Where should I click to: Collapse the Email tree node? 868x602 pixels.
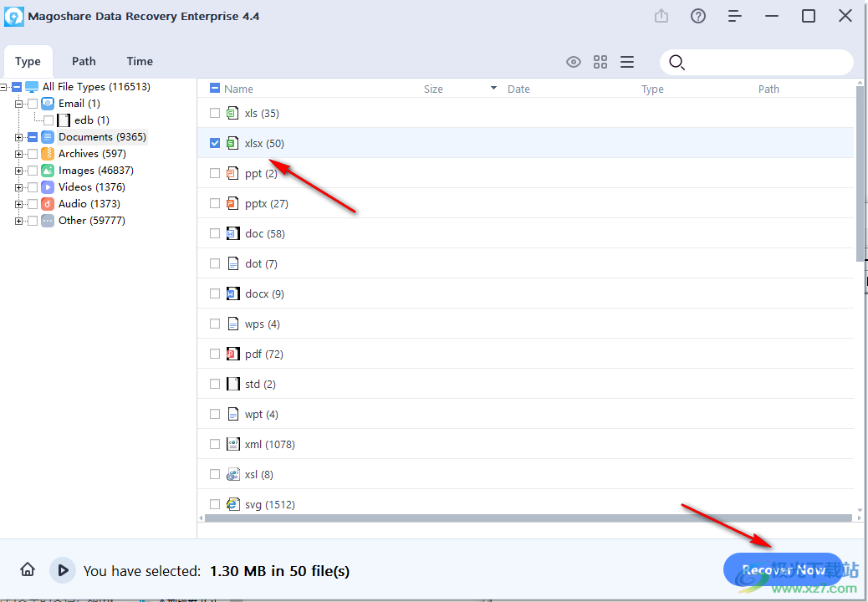pos(19,104)
